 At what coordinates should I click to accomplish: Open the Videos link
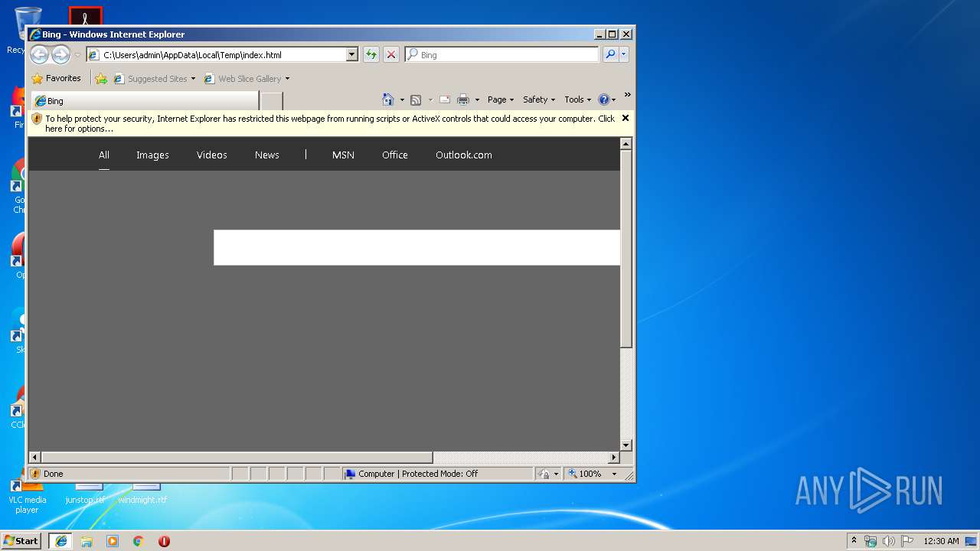(212, 155)
